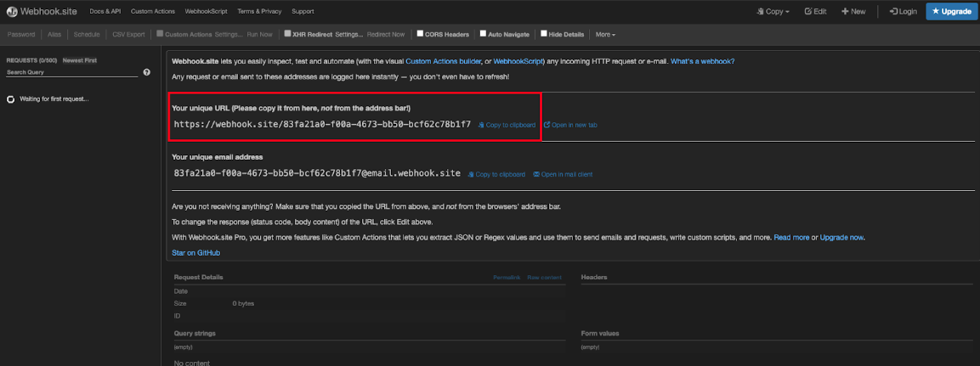Click the Raw content link
The image size is (980, 366).
544,278
